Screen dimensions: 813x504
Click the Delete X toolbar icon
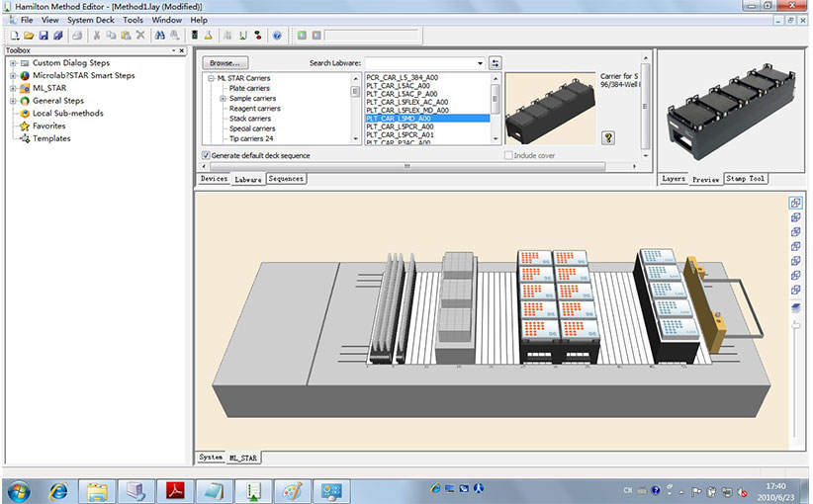point(140,36)
